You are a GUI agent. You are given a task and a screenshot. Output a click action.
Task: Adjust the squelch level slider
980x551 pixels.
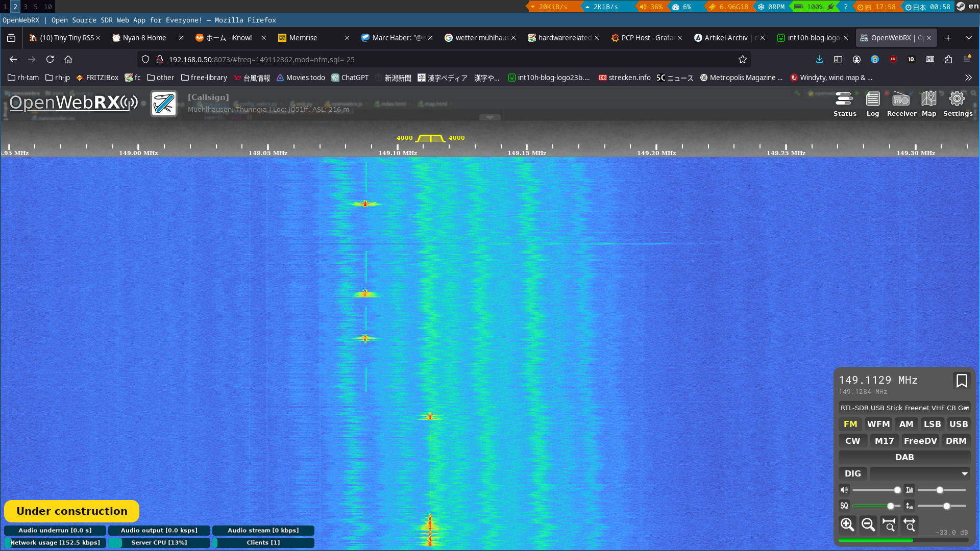876,506
